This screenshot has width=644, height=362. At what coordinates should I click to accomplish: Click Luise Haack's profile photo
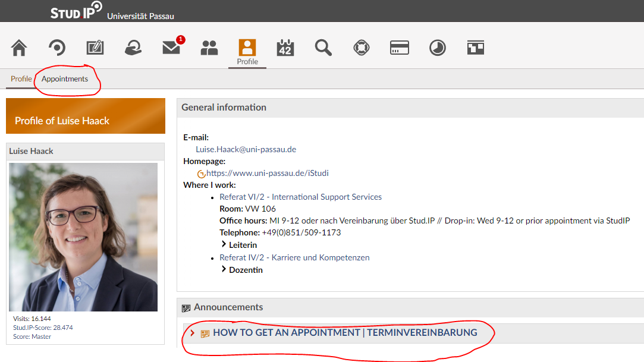(x=83, y=237)
